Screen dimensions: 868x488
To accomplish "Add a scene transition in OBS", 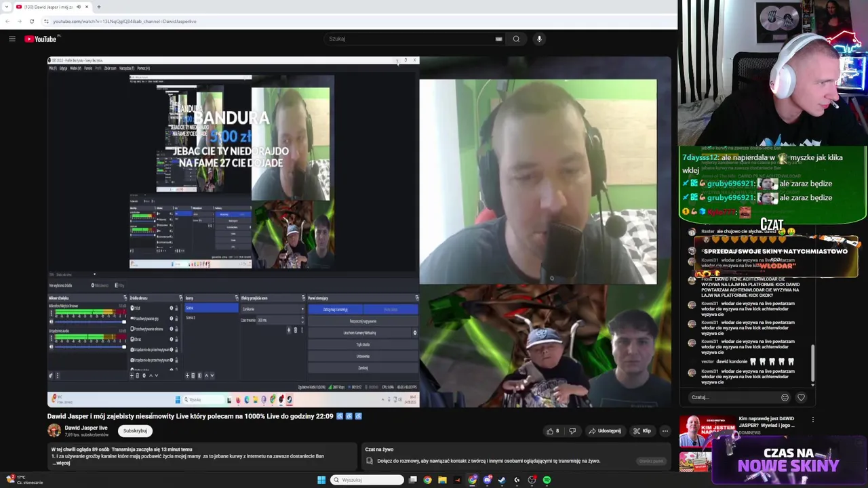I will click(289, 330).
